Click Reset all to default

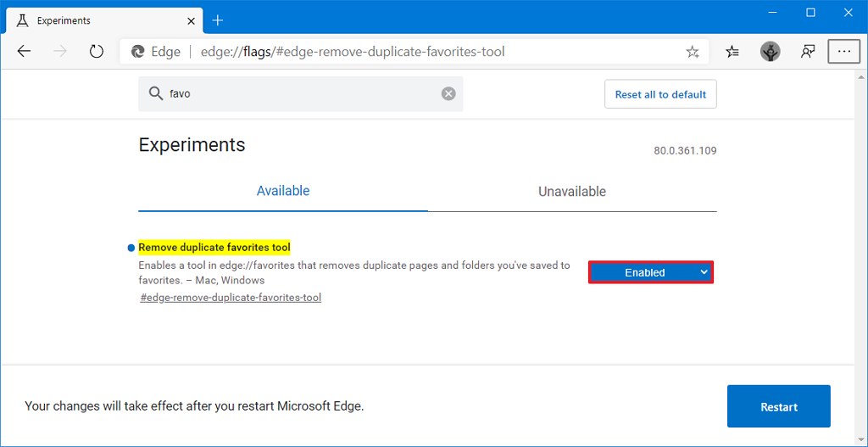click(x=660, y=94)
